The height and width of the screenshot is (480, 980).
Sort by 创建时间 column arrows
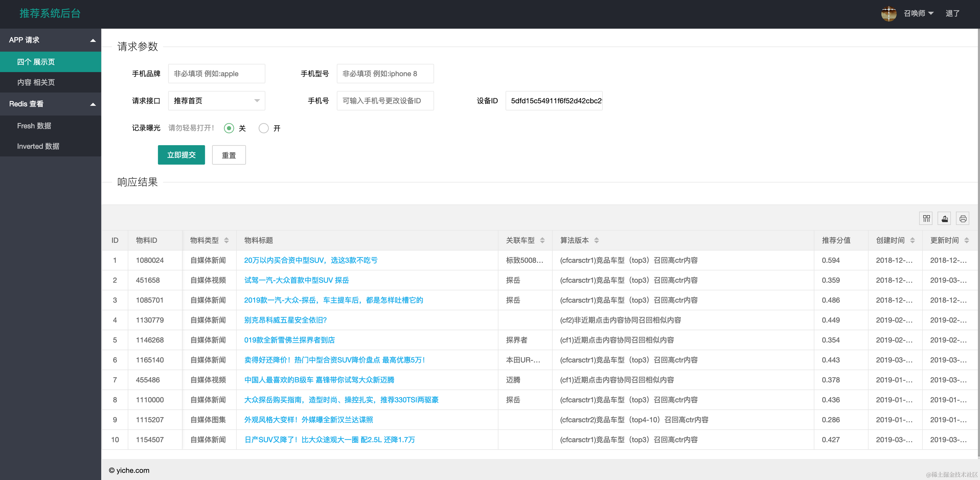pos(912,240)
